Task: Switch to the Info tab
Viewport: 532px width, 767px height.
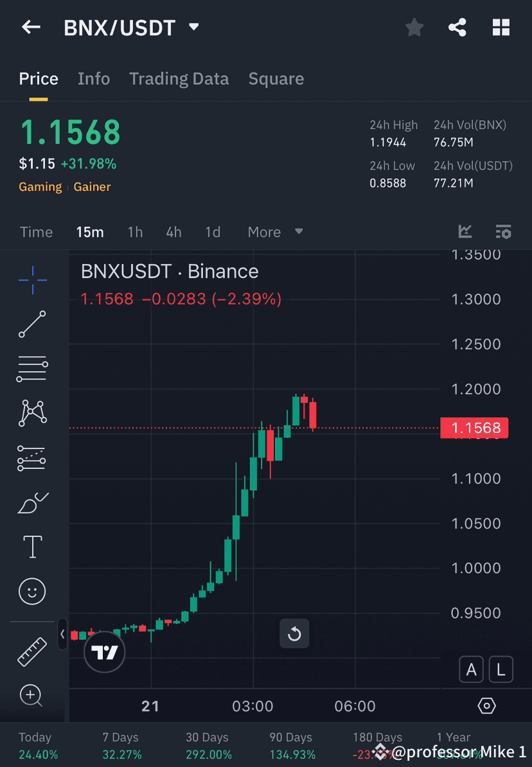Action: pos(94,78)
